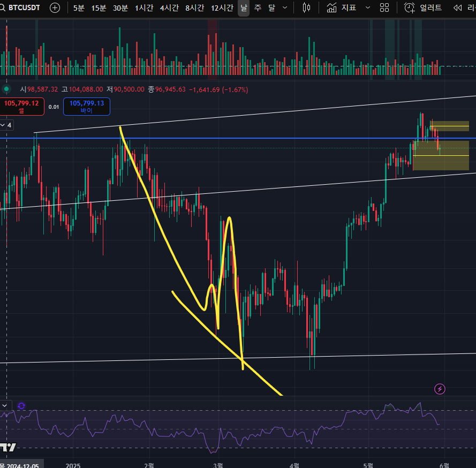Expand the indicators favorites dropdown arrow
The width and height of the screenshot is (476, 468).
pyautogui.click(x=368, y=8)
